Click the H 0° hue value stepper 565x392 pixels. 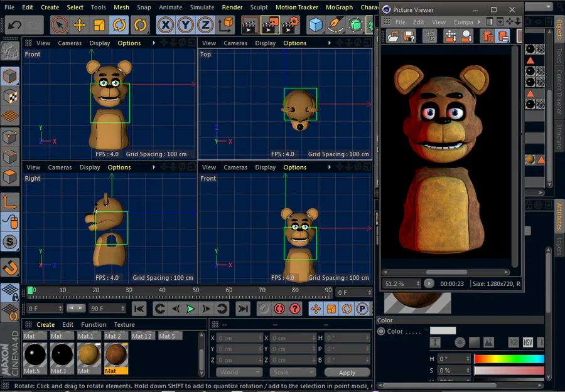(468, 359)
